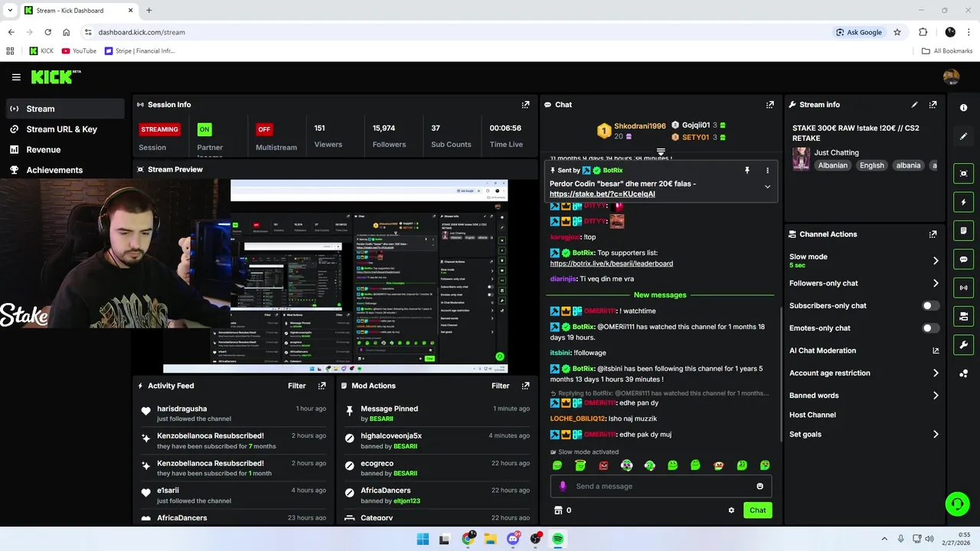
Task: Click the volume icon in system tray
Action: [x=929, y=539]
